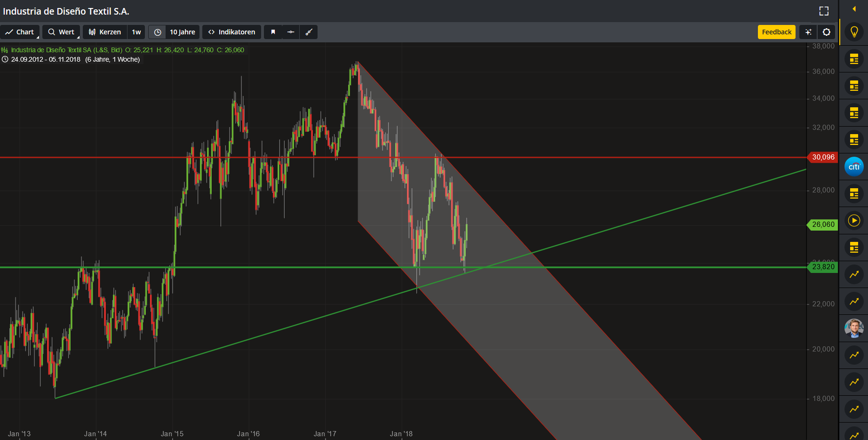This screenshot has height=440, width=868.
Task: Open chart settings gear icon
Action: click(x=827, y=32)
